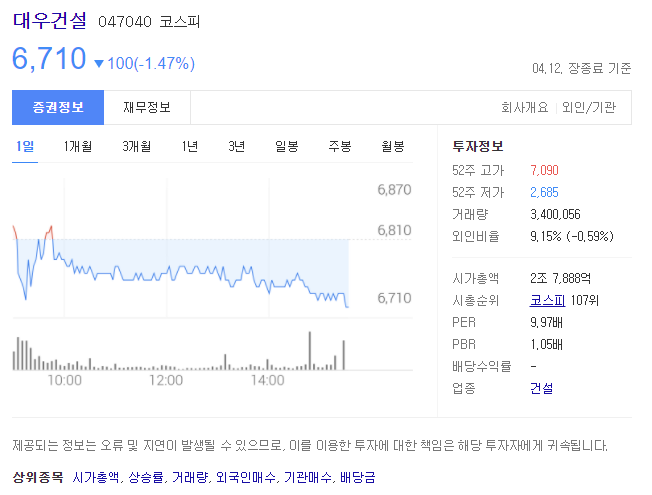Click the PBR value 1.05배
This screenshot has width=652, height=495.
click(546, 344)
